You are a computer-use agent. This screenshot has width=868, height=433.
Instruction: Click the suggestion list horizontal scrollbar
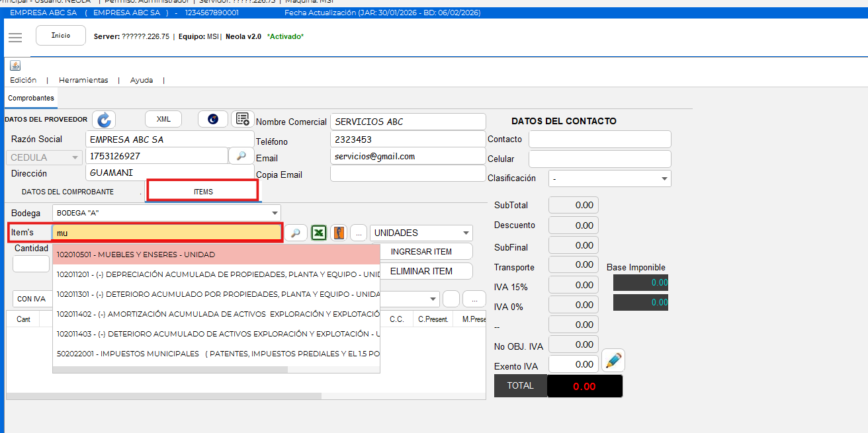click(170, 370)
